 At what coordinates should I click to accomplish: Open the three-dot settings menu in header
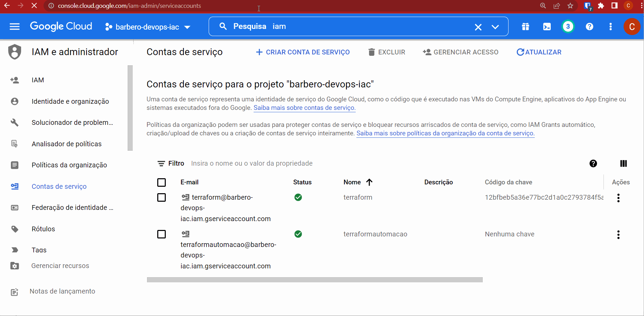pyautogui.click(x=611, y=27)
